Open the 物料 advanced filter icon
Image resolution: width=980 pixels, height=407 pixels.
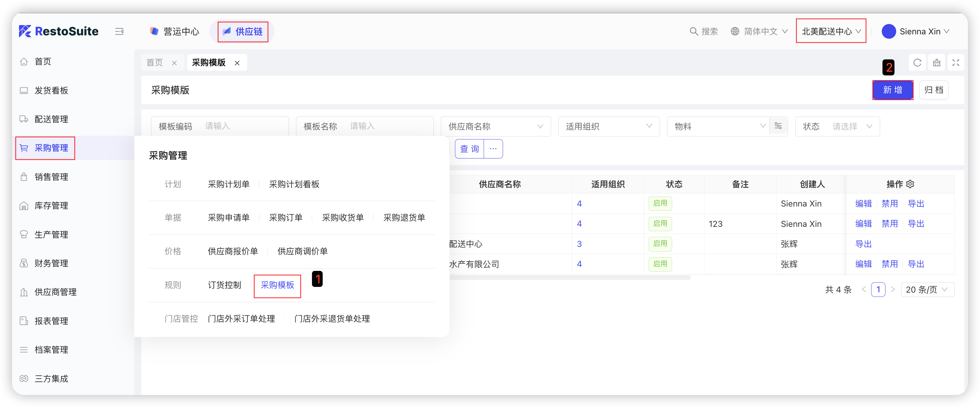click(x=778, y=126)
